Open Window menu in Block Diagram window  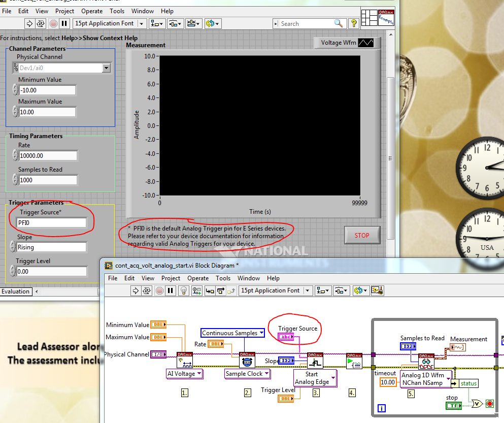click(249, 278)
